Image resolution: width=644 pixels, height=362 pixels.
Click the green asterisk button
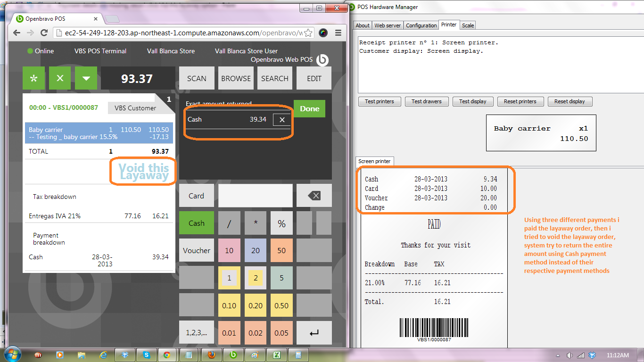click(34, 78)
